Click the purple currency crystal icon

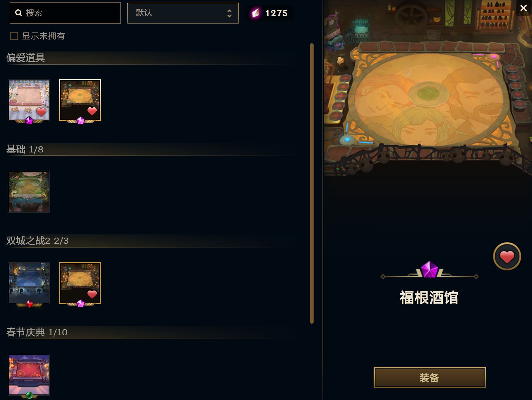point(256,13)
